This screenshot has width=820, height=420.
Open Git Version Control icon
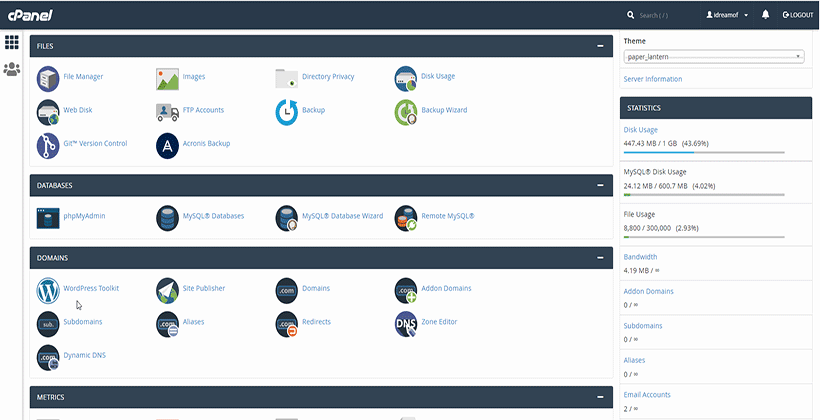[x=48, y=146]
